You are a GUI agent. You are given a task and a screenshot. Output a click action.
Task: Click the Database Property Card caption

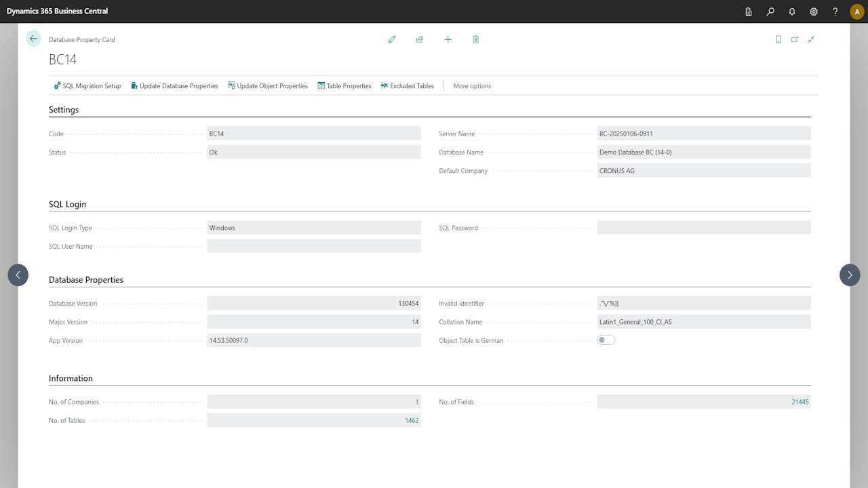(x=82, y=40)
